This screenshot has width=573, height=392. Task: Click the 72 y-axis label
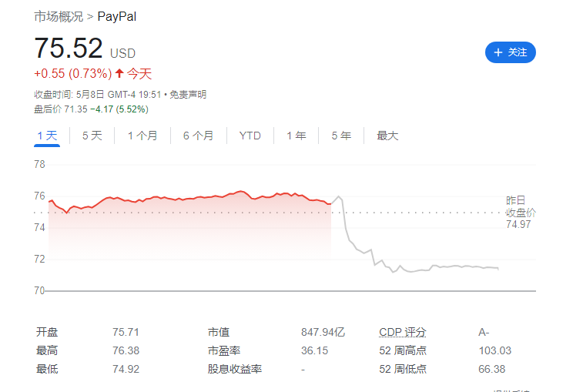pyautogui.click(x=39, y=259)
